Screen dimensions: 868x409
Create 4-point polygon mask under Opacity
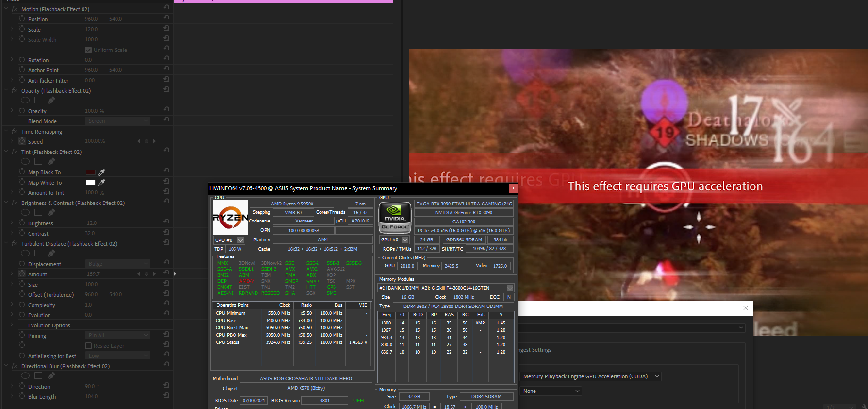coord(38,100)
